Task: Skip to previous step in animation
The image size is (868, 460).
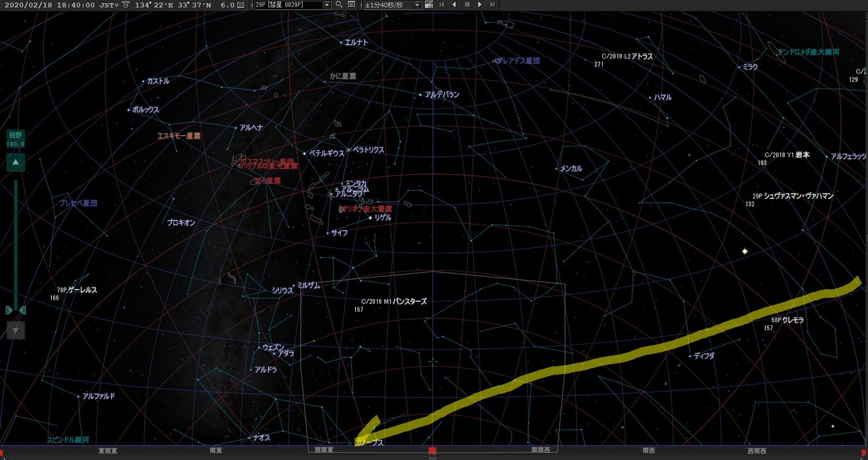Action: pyautogui.click(x=442, y=4)
